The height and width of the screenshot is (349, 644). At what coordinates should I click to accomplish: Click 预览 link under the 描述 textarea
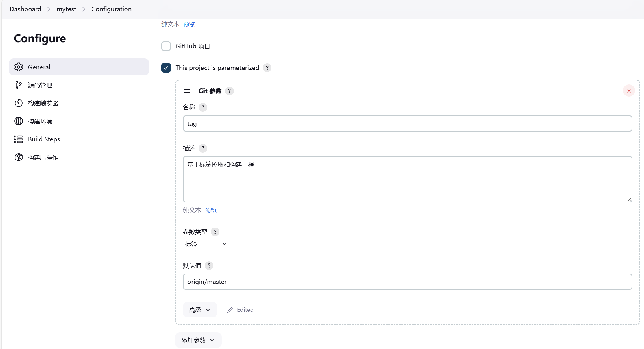(210, 210)
